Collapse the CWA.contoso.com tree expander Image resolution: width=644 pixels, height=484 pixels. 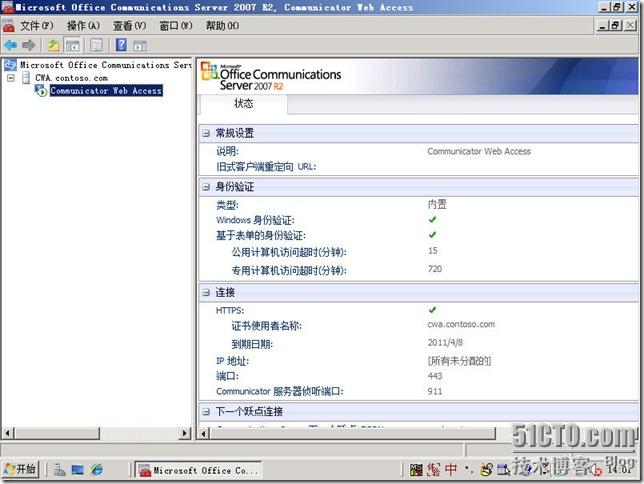(11, 78)
